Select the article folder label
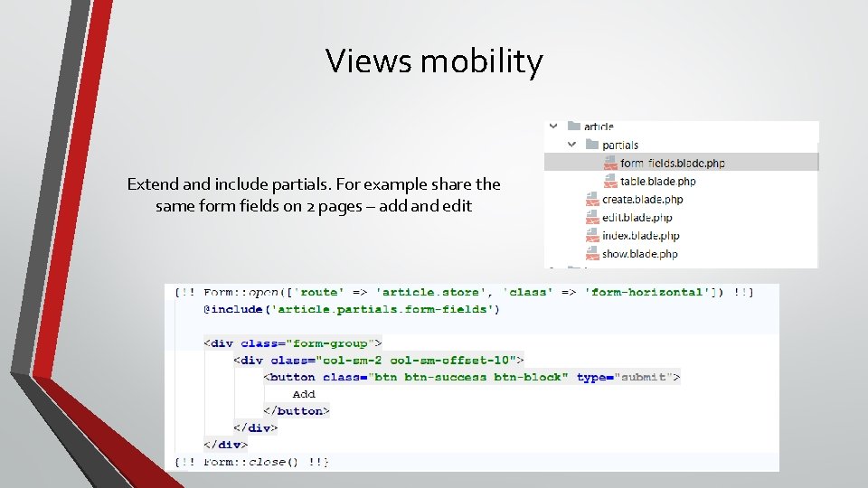This screenshot has width=868, height=488. tap(599, 127)
